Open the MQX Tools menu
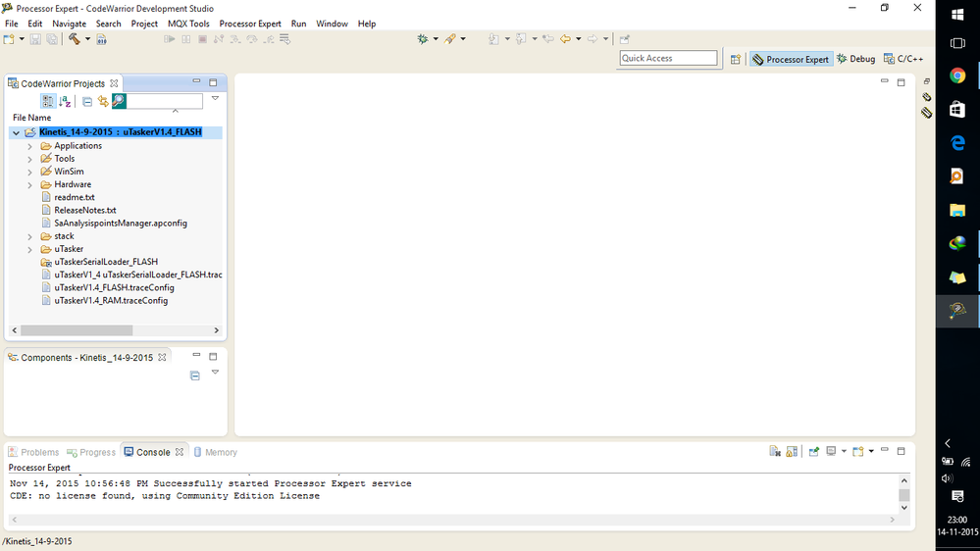Viewport: 980px width, 551px height. pos(188,24)
